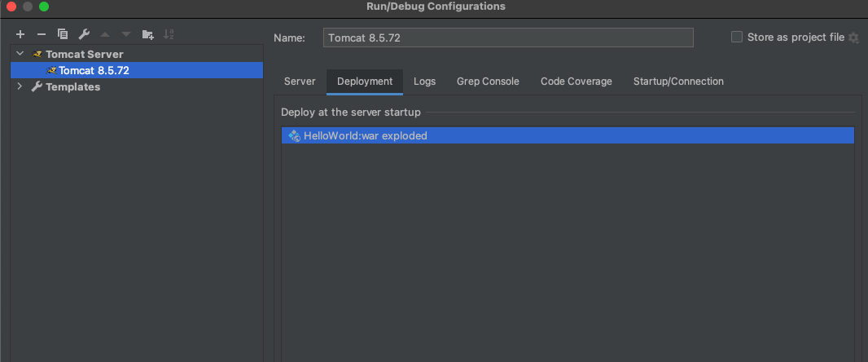
Task: Click the Name input field
Action: [x=508, y=38]
